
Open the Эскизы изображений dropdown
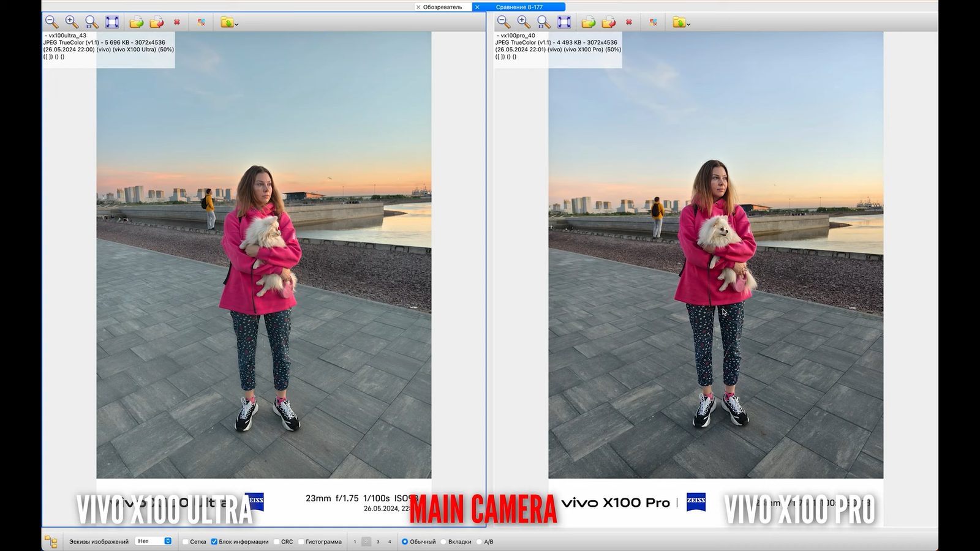tap(154, 541)
